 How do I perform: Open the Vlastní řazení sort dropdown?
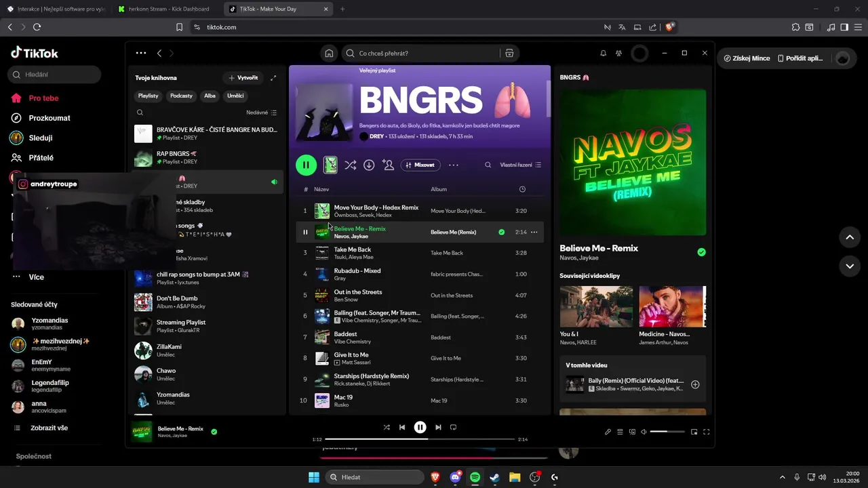pos(521,165)
